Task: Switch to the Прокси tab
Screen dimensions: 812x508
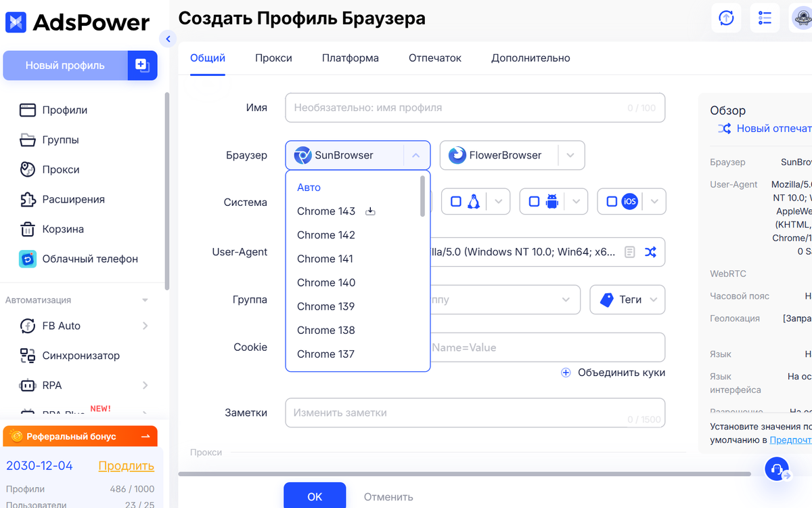Action: click(x=273, y=58)
